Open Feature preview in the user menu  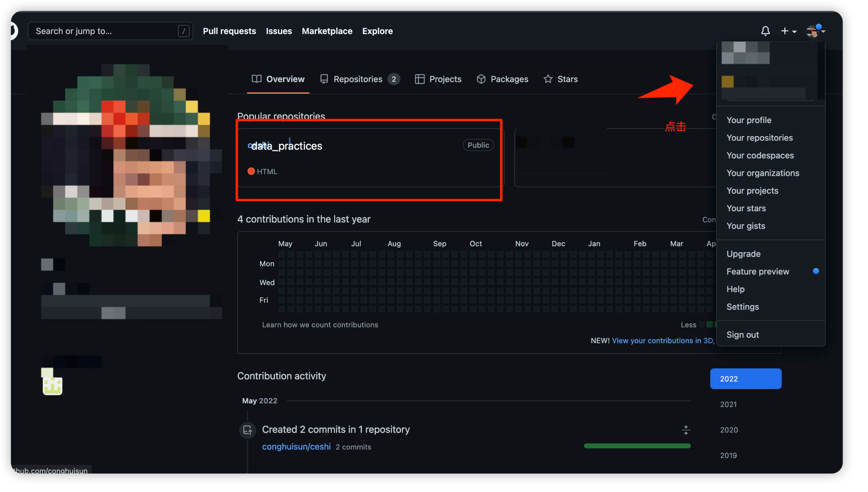[770, 271]
